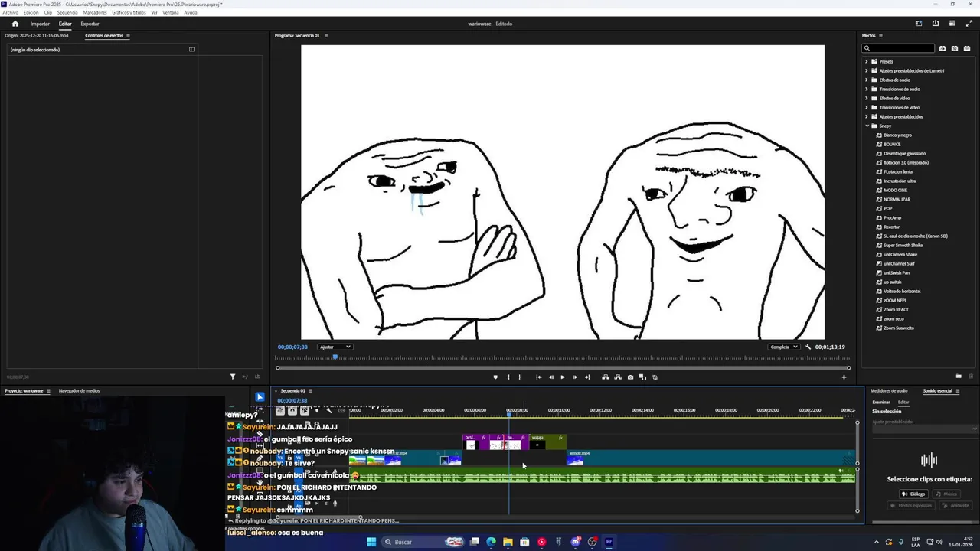This screenshot has width=980, height=551.
Task: Click the Extract button
Action: [x=618, y=377]
